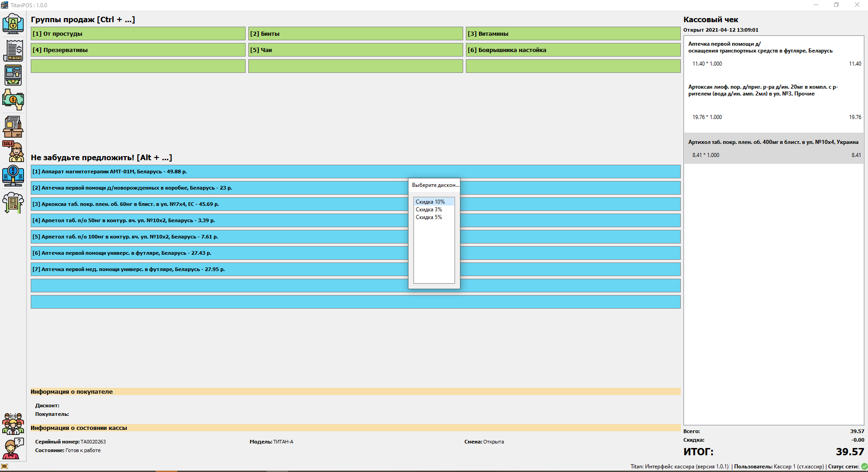
Task: Select sales group [6] Боярышника настойка
Action: (x=573, y=50)
